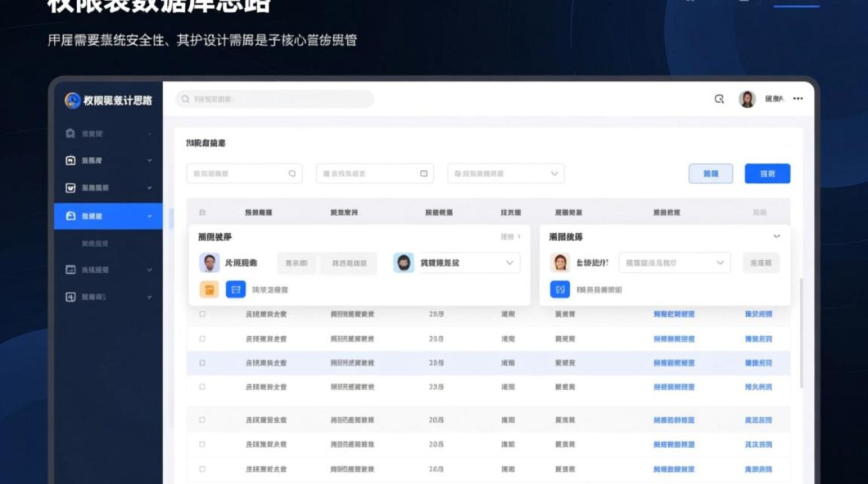The image size is (868, 484).
Task: Tick the checkbox in row just below highlighted row
Action: pyautogui.click(x=202, y=387)
